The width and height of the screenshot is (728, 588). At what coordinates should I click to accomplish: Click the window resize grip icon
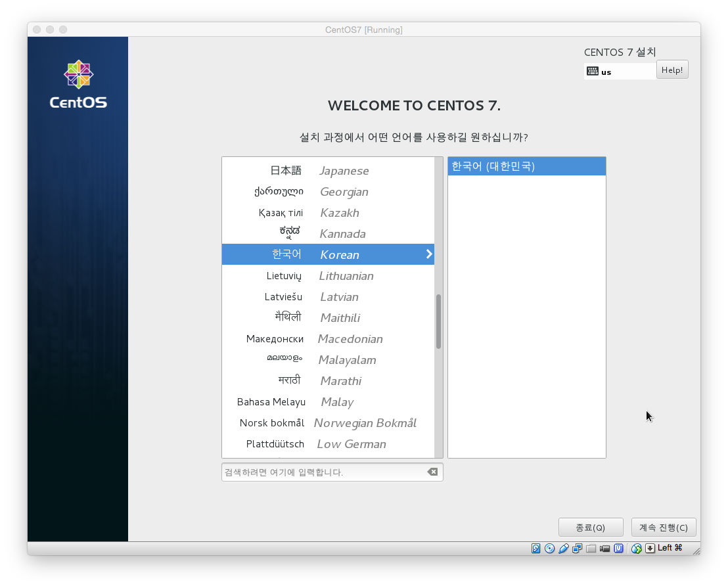[696, 551]
